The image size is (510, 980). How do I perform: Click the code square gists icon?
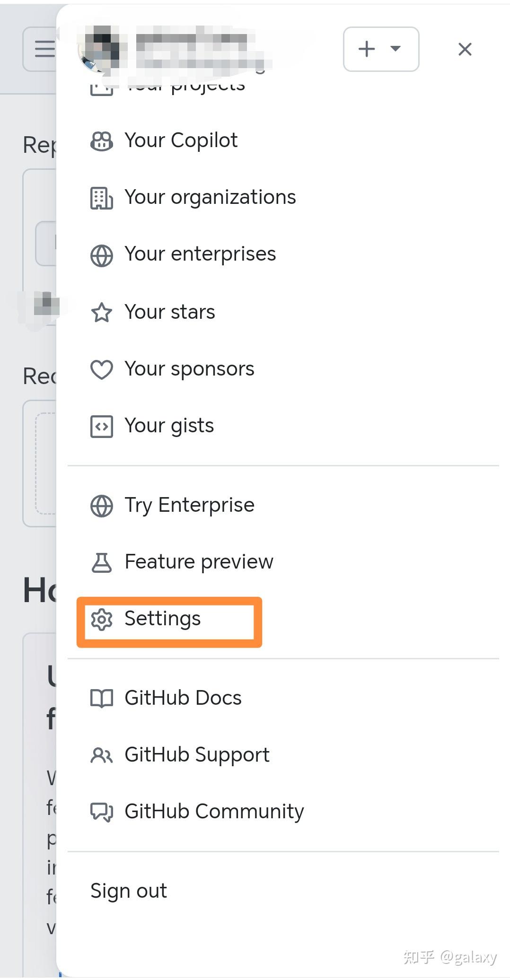click(101, 427)
